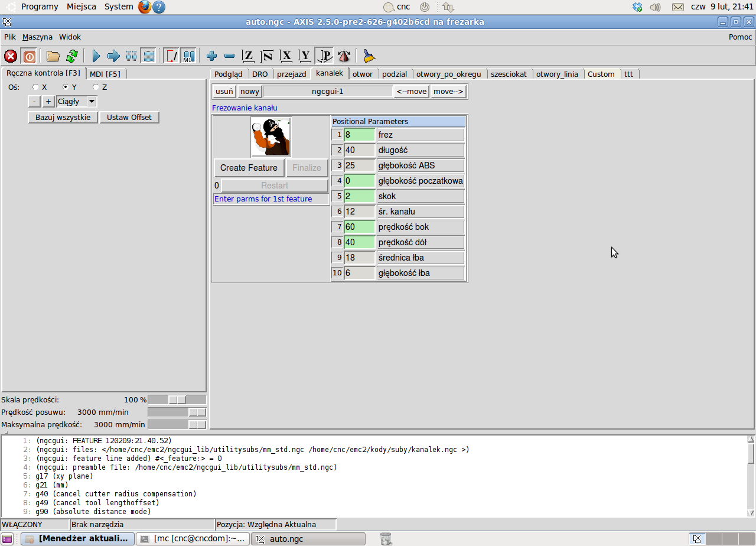Click the Maksymalna prędkość slider
This screenshot has height=546, width=756.
[x=177, y=425]
